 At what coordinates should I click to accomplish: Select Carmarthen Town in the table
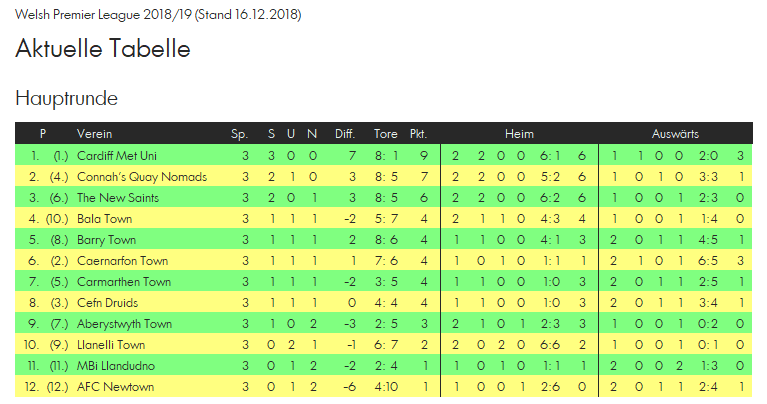coord(124,282)
